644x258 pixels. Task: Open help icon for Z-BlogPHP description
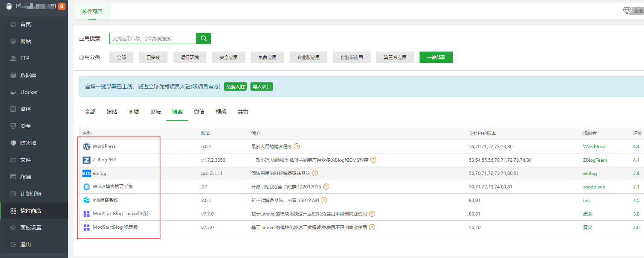point(373,160)
